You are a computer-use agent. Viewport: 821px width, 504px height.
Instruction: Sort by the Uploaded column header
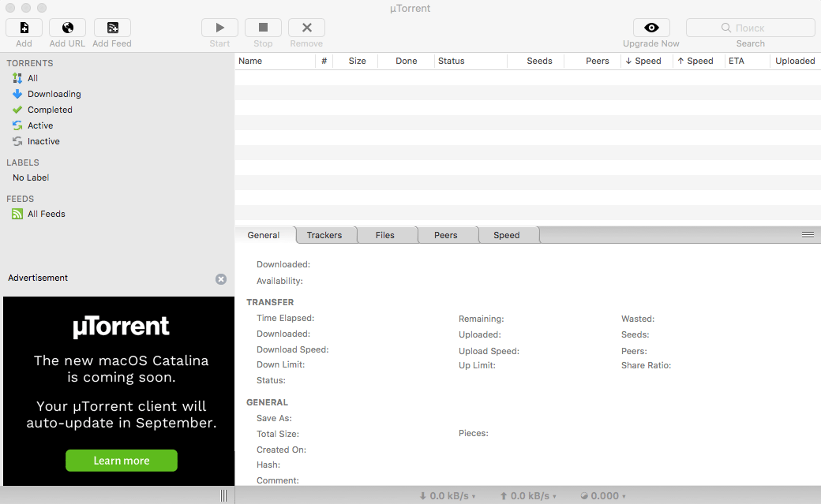(x=796, y=61)
